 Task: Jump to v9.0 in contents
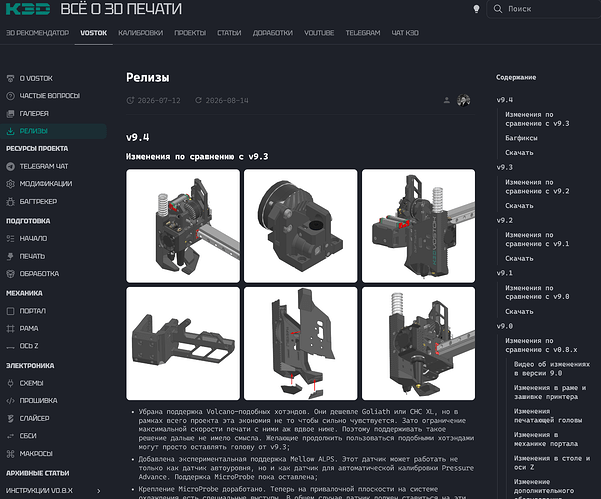[504, 326]
